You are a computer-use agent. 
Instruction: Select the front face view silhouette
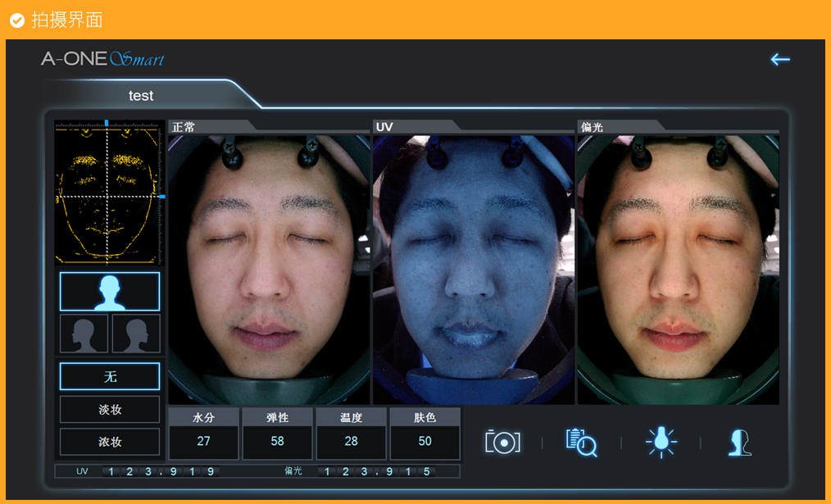point(110,292)
